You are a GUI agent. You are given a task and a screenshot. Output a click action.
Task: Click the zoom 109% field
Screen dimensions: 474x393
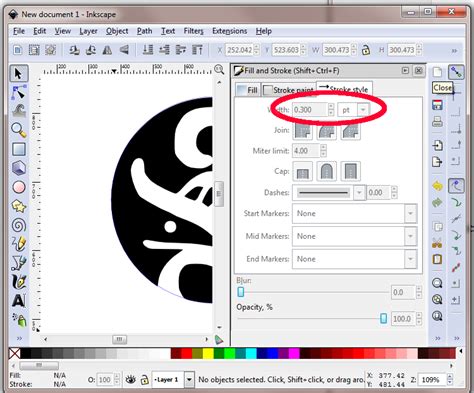coord(432,380)
